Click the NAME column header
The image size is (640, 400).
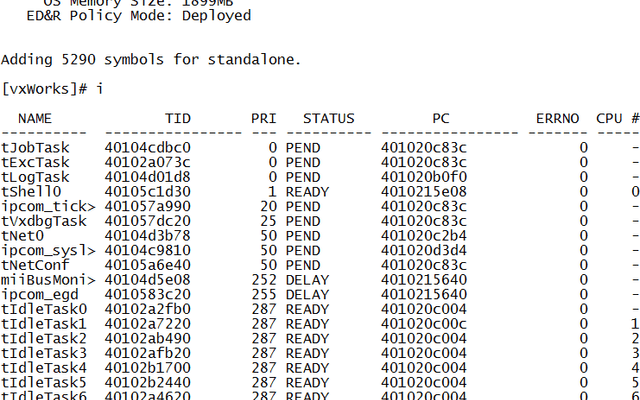pyautogui.click(x=35, y=118)
